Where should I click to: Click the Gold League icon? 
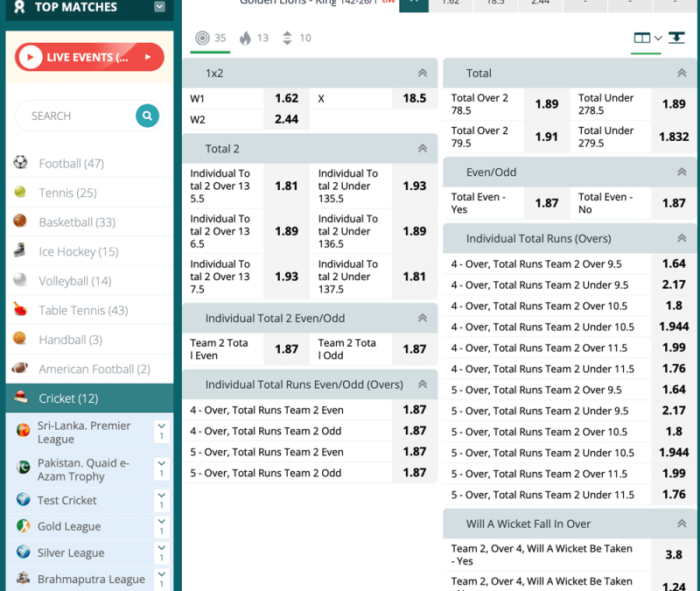tap(24, 525)
